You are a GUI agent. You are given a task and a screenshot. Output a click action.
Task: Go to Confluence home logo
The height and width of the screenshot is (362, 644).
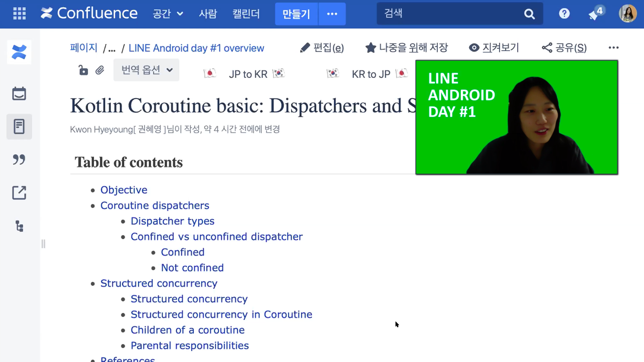pyautogui.click(x=89, y=13)
